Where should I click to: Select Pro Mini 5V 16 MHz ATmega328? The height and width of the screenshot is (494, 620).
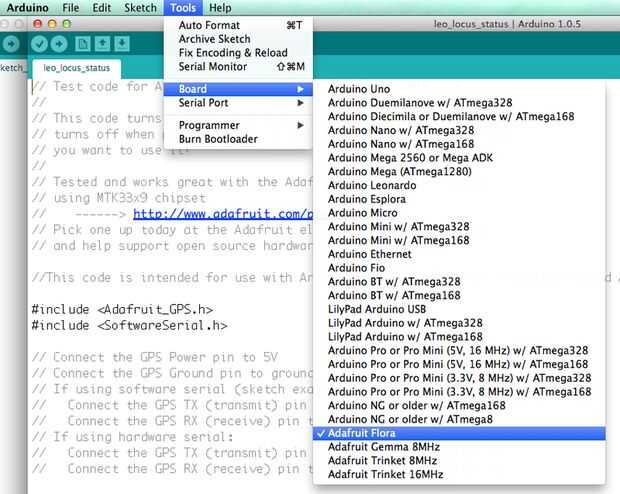click(x=459, y=350)
